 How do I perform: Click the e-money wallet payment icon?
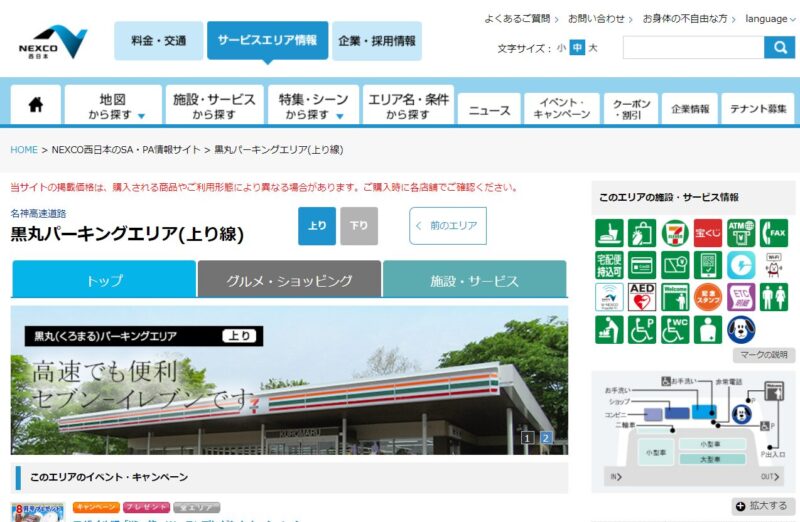pos(675,265)
